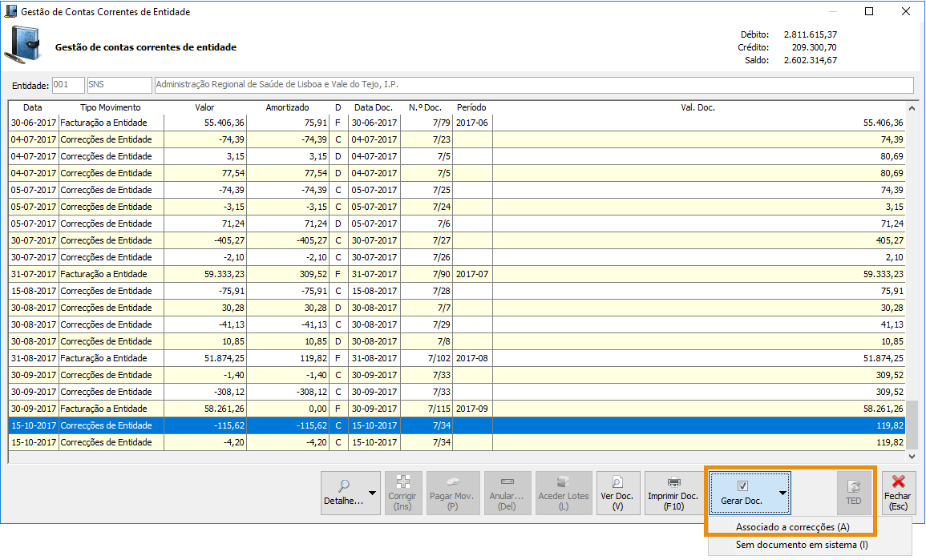
Task: Choose 'Sem documento em sistema (I)' option
Action: point(802,545)
